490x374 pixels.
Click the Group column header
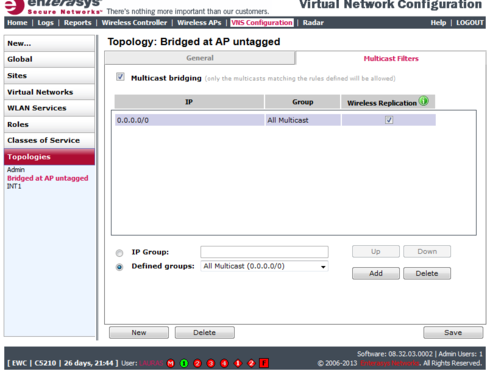point(303,102)
